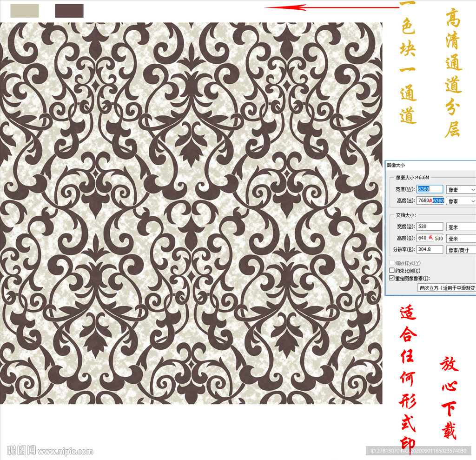
Task: Open the 两次立方 resampling method dropdown
Action: [x=447, y=288]
